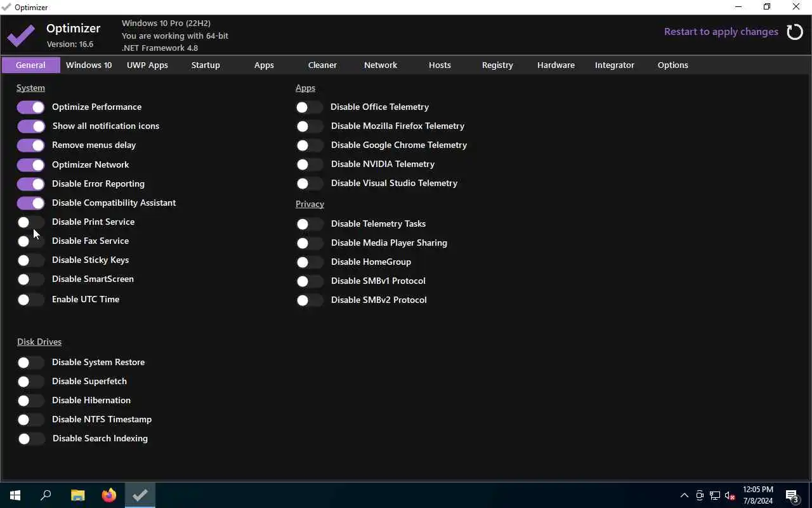Enable Disable SmartScreen toggle
The width and height of the screenshot is (812, 508).
coord(30,279)
